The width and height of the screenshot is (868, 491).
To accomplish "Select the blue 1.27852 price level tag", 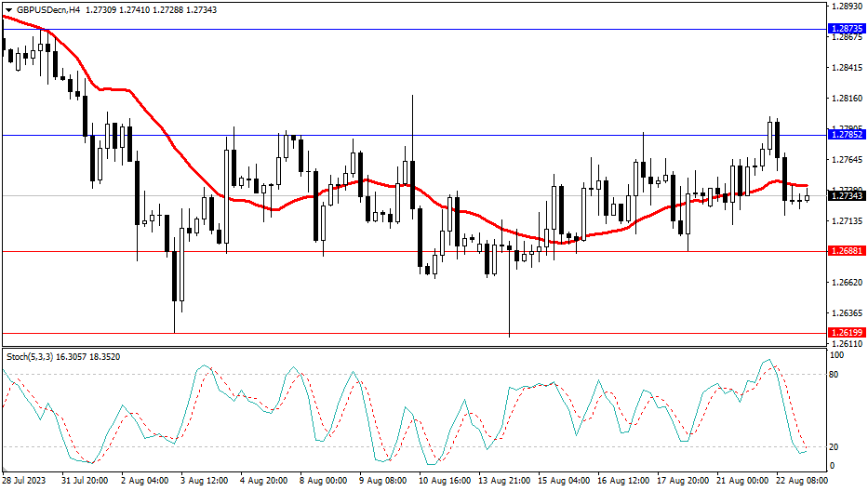I will pyautogui.click(x=846, y=135).
